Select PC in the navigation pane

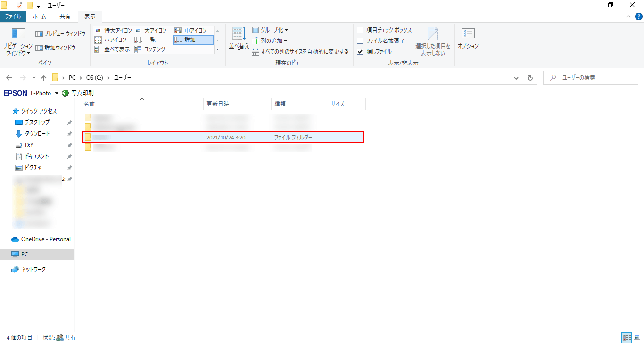coord(37,254)
